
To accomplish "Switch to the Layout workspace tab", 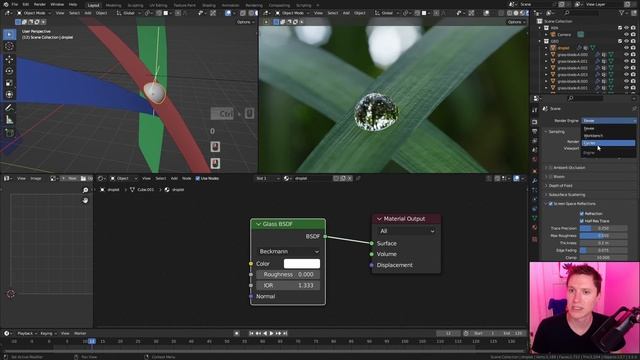I will [93, 5].
